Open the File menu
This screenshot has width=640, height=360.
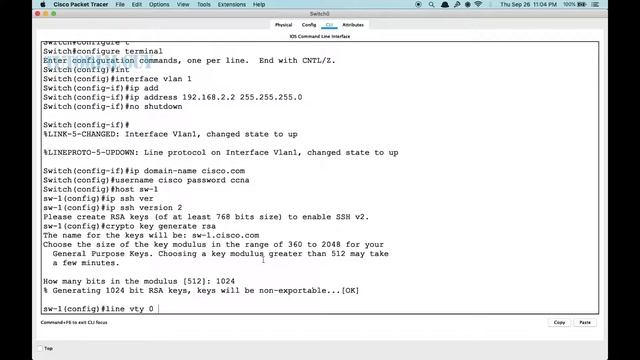(x=120, y=4)
